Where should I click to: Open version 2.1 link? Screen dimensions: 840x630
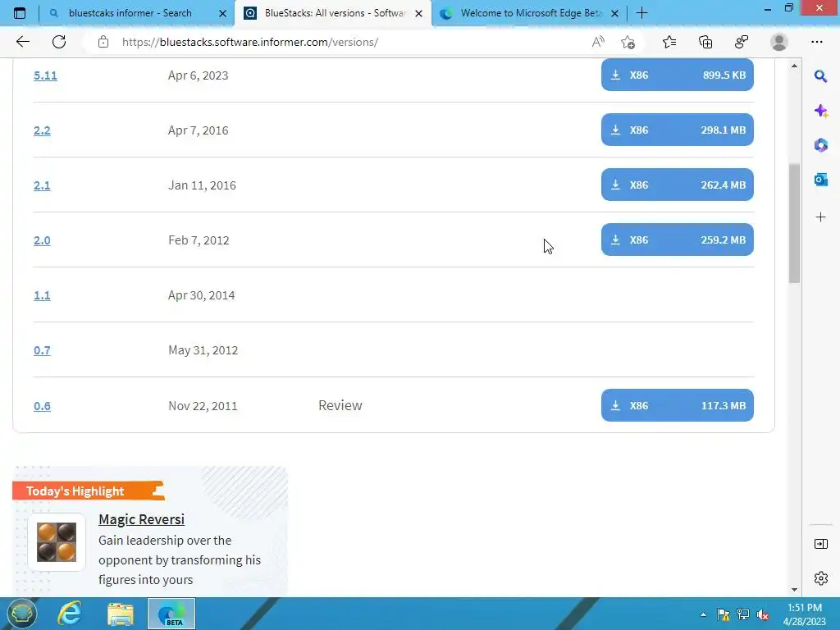click(42, 186)
